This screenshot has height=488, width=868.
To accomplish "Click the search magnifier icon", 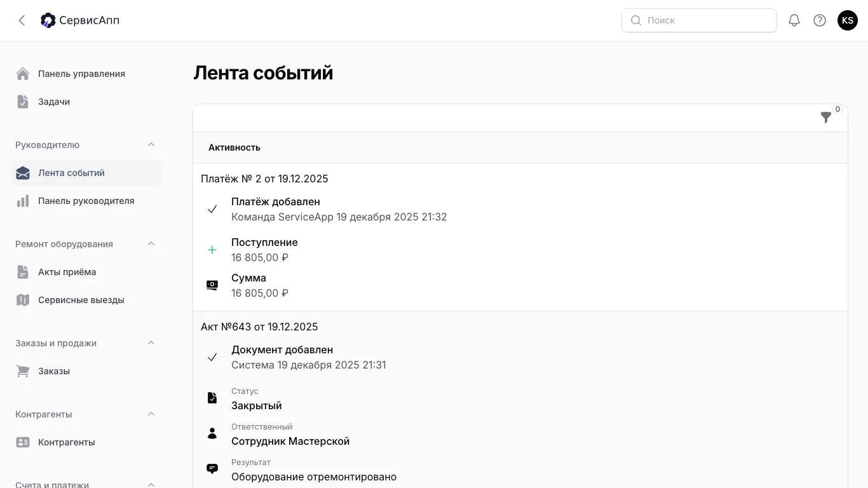I will pyautogui.click(x=635, y=20).
